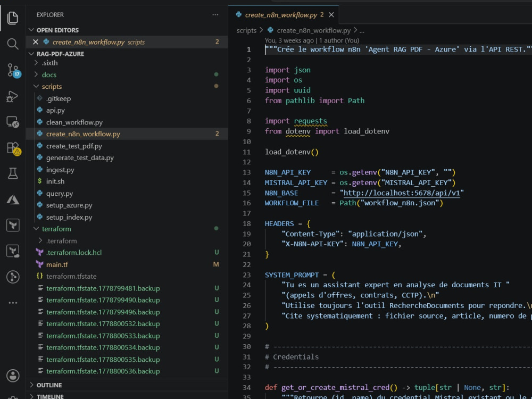Open the Search view icon
Viewport: 532px width, 399px height.
(13, 44)
